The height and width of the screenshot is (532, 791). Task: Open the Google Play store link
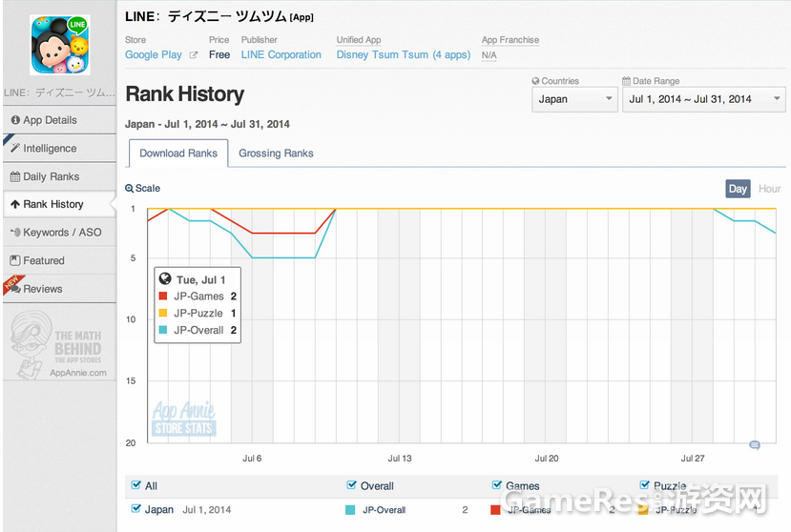(154, 55)
